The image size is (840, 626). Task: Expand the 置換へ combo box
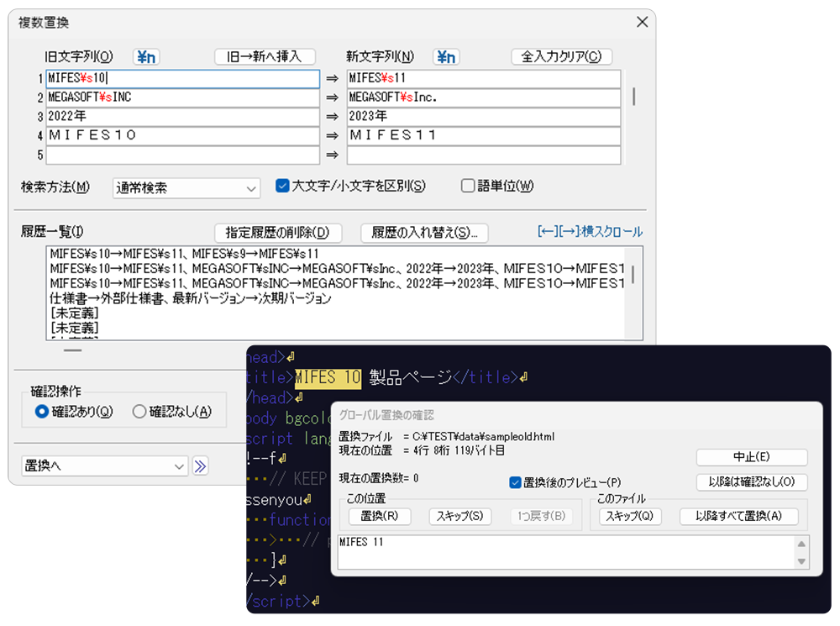pos(105,466)
